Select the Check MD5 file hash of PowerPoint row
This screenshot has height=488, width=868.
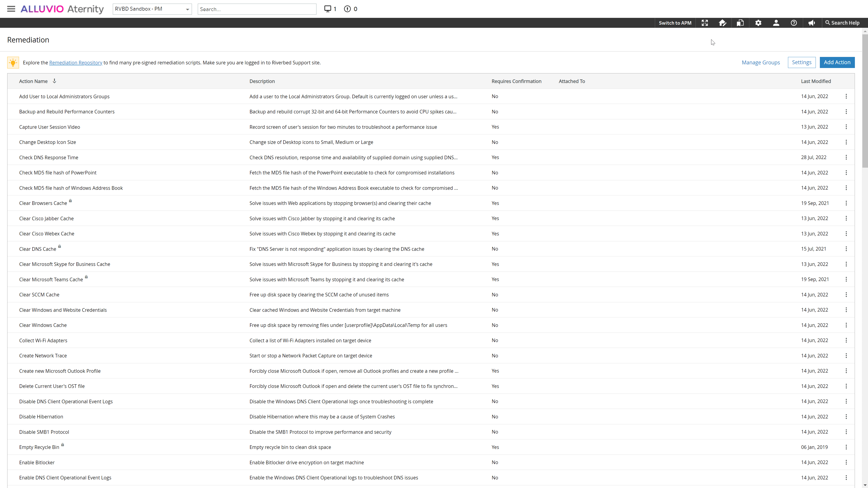point(431,173)
